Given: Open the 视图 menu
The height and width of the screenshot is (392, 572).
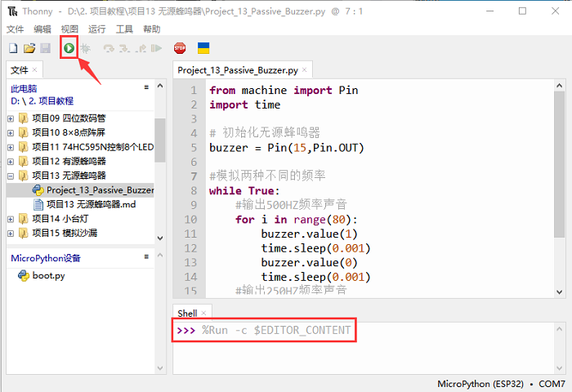Looking at the screenshot, I should click(69, 29).
